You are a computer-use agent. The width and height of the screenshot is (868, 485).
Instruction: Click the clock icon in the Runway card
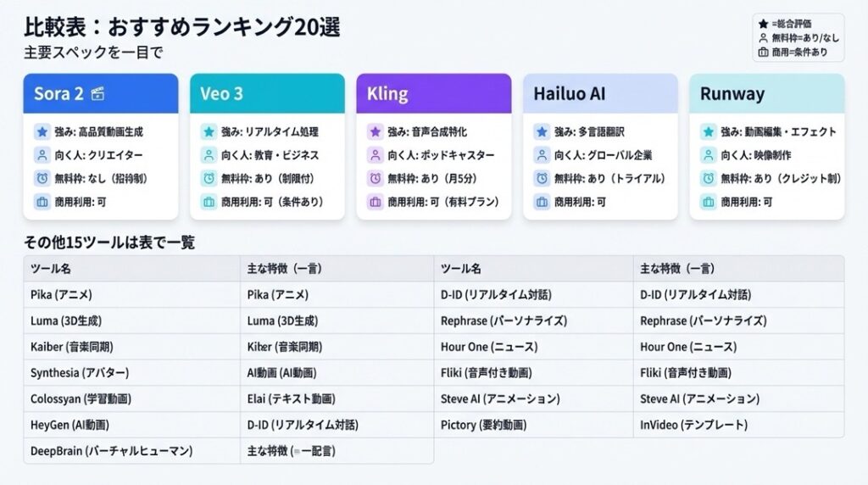coord(708,179)
